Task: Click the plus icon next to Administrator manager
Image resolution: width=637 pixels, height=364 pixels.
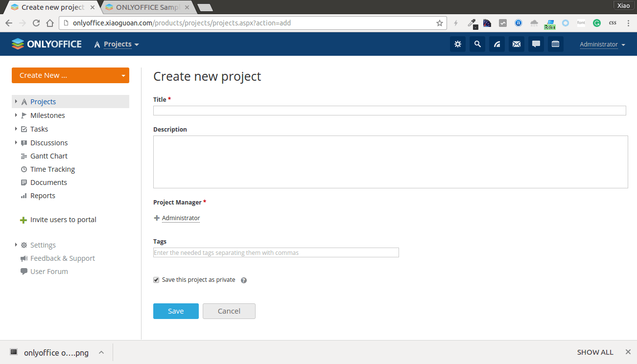Action: click(157, 218)
